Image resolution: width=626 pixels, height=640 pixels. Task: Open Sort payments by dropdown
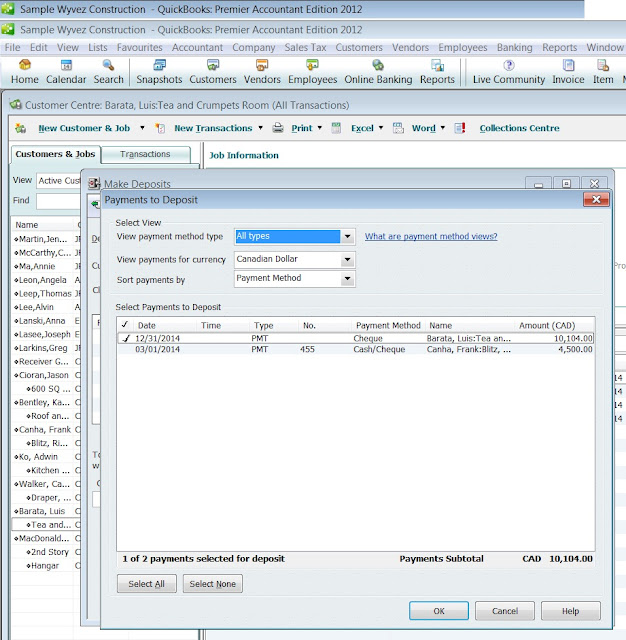click(347, 279)
